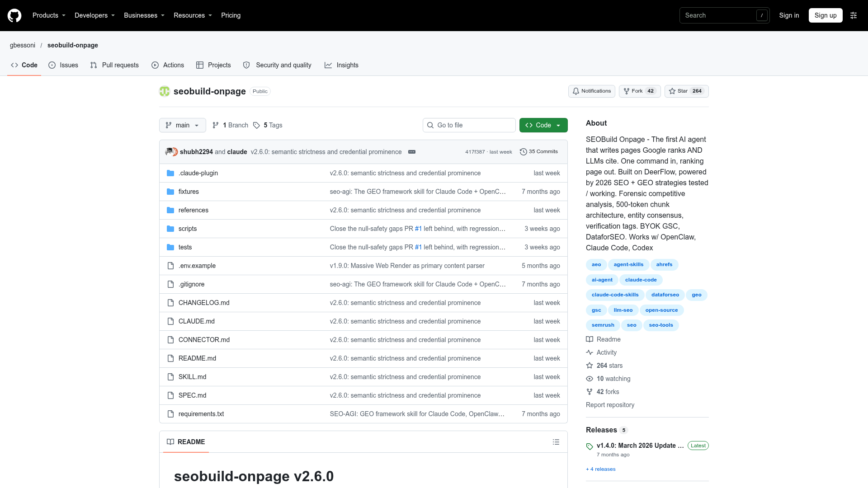The width and height of the screenshot is (868, 488).
Task: Open the llm-seo topic tag
Action: [x=623, y=310]
